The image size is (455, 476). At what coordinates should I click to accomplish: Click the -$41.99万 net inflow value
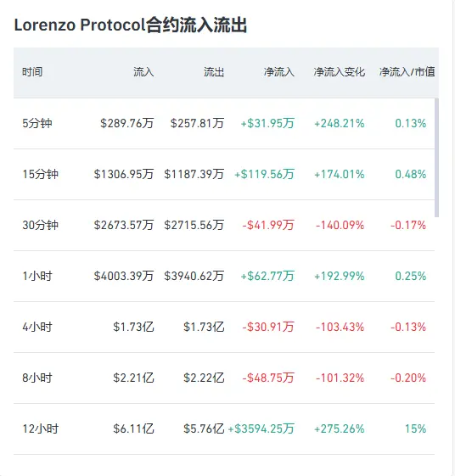coord(268,225)
